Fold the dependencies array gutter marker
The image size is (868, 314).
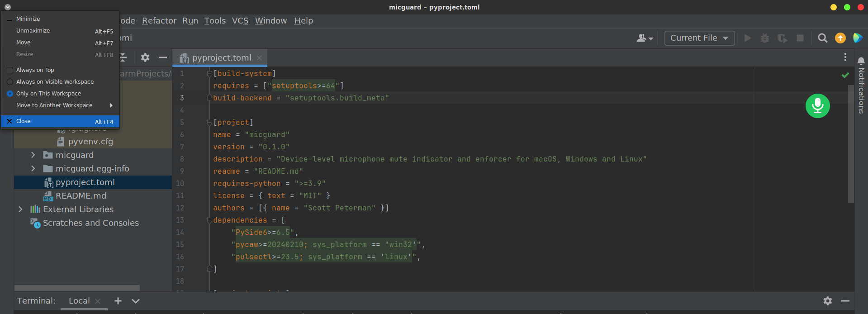click(209, 220)
